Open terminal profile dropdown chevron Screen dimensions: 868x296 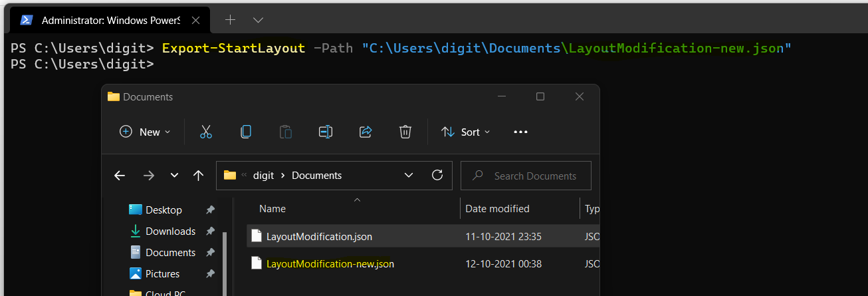coord(259,20)
